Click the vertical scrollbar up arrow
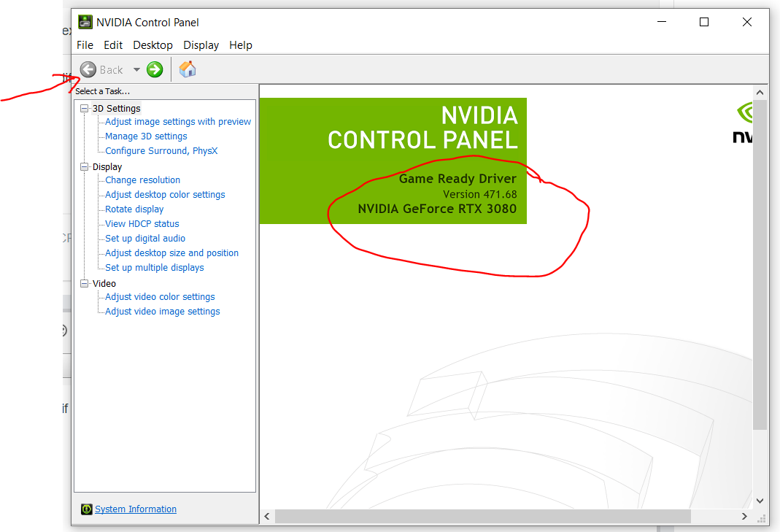The height and width of the screenshot is (532, 780). (x=760, y=92)
